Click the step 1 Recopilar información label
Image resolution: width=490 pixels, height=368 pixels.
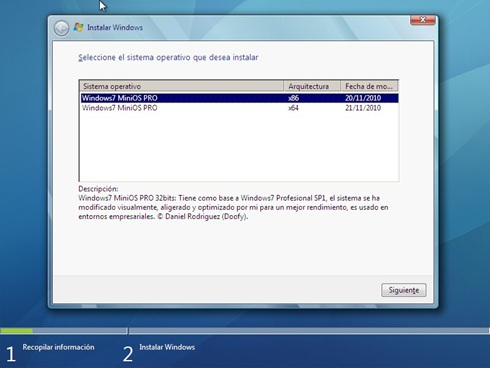point(58,347)
